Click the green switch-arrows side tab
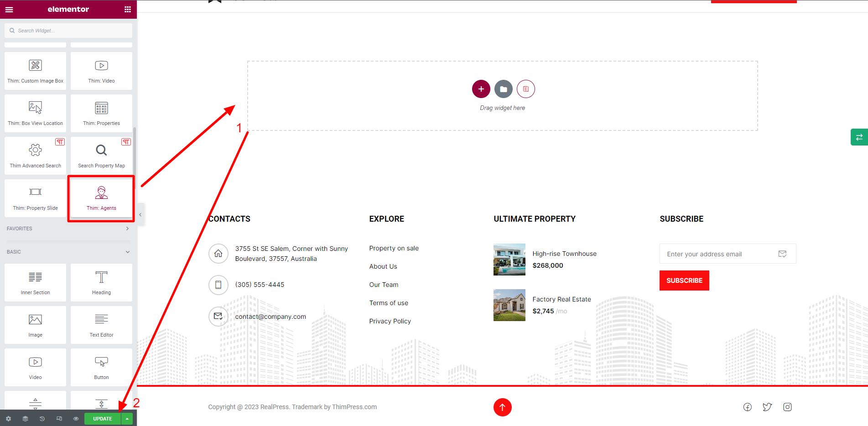The width and height of the screenshot is (868, 426). coord(859,137)
